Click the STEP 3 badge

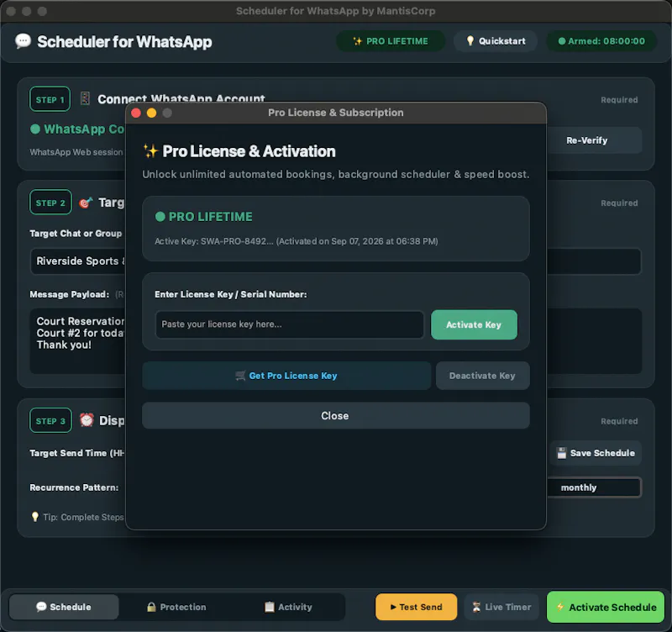pos(50,420)
